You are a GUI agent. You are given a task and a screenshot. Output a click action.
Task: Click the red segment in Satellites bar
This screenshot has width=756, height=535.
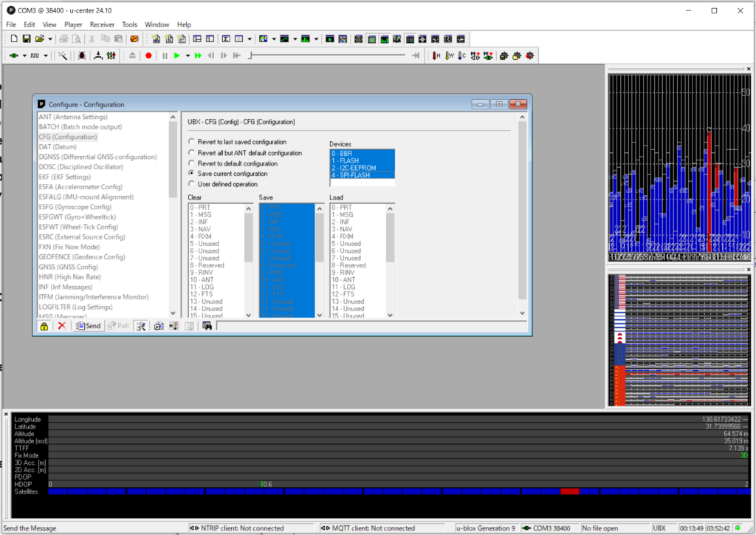[x=570, y=491]
